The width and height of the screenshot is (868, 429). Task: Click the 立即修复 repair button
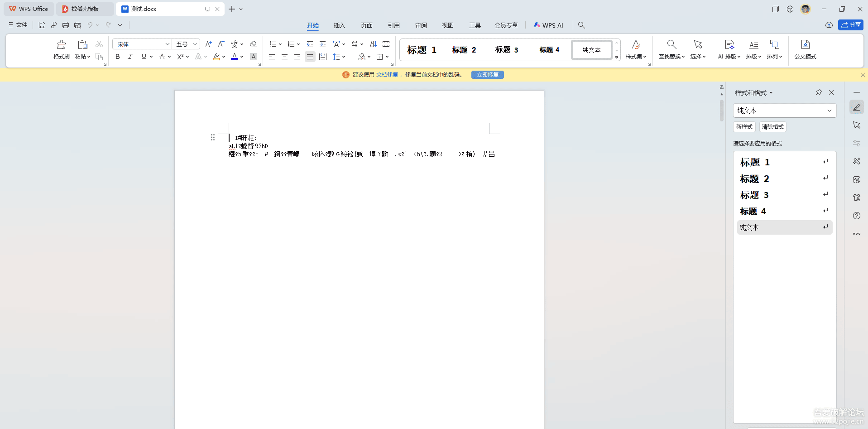click(x=487, y=74)
